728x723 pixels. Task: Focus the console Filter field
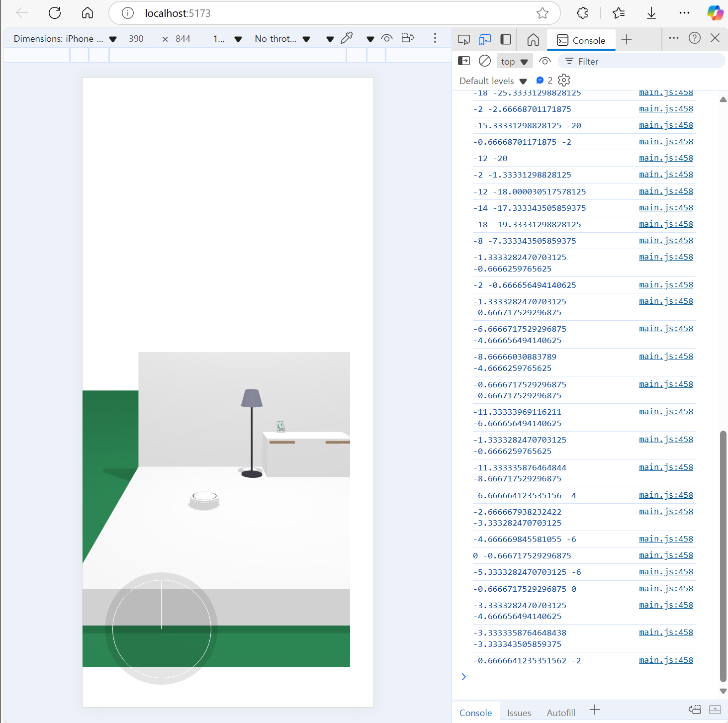[641, 61]
